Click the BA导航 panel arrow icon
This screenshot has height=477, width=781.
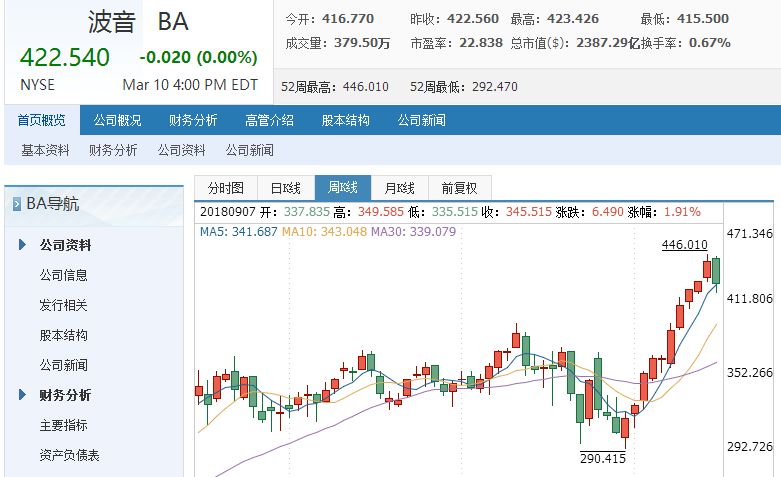(x=16, y=204)
